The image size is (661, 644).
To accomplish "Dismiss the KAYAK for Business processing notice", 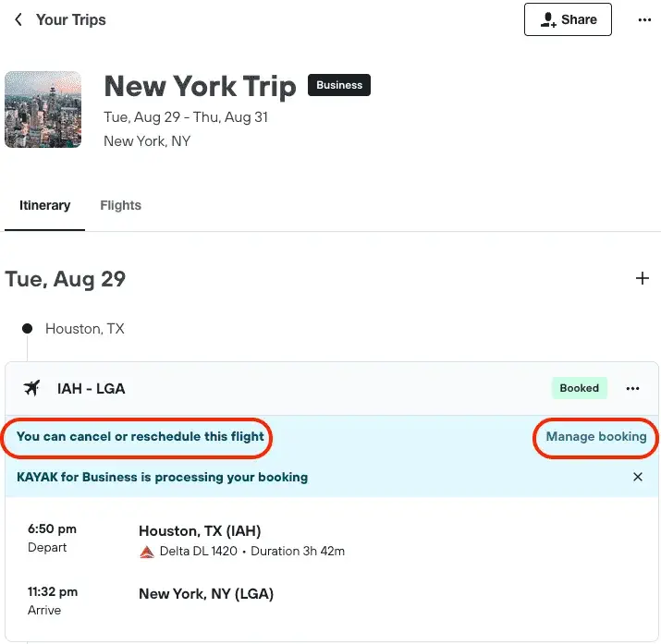I will click(x=638, y=477).
